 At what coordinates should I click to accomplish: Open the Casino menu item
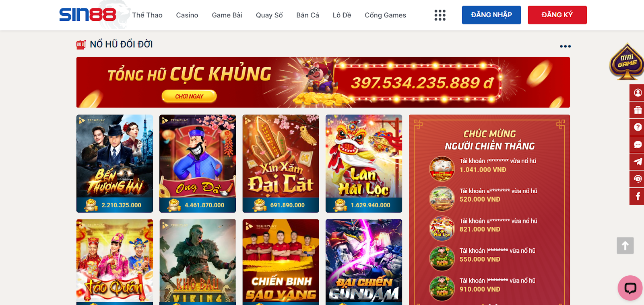coord(187,15)
